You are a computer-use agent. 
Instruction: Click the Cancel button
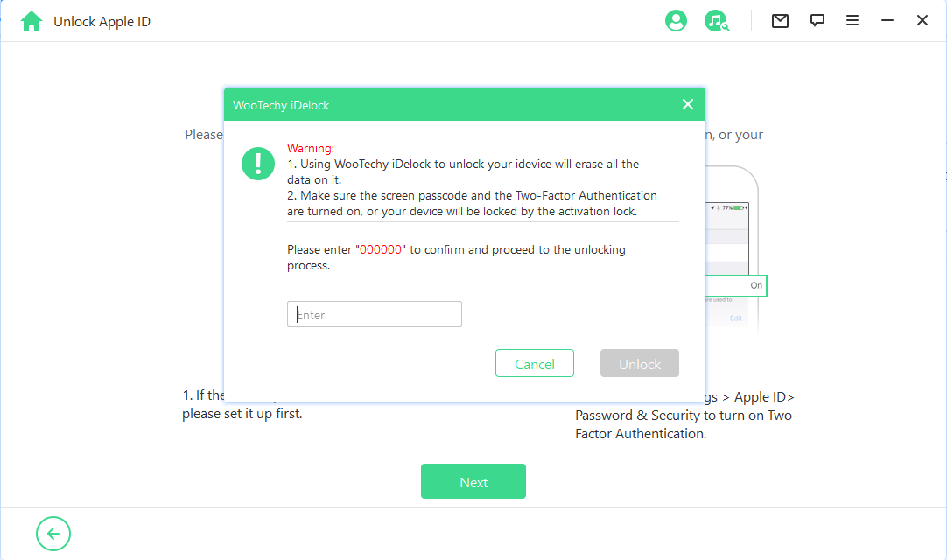(x=535, y=363)
